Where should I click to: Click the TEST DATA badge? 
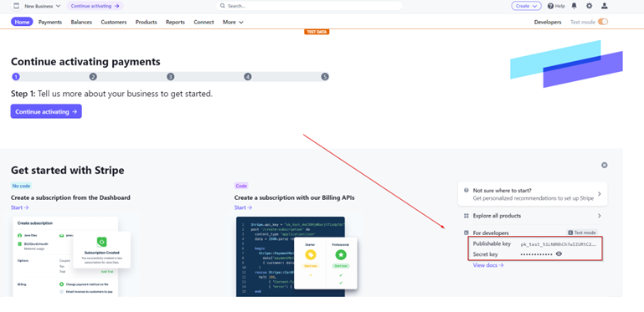[x=317, y=32]
